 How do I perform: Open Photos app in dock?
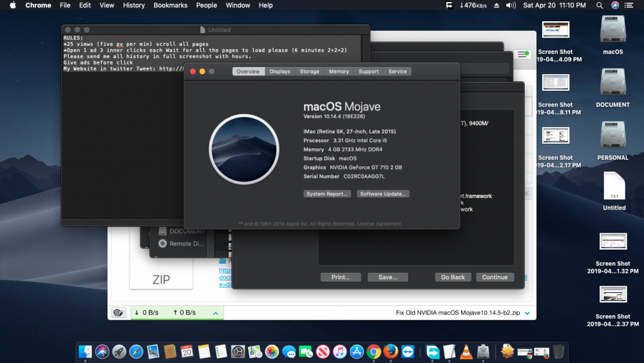click(x=272, y=352)
